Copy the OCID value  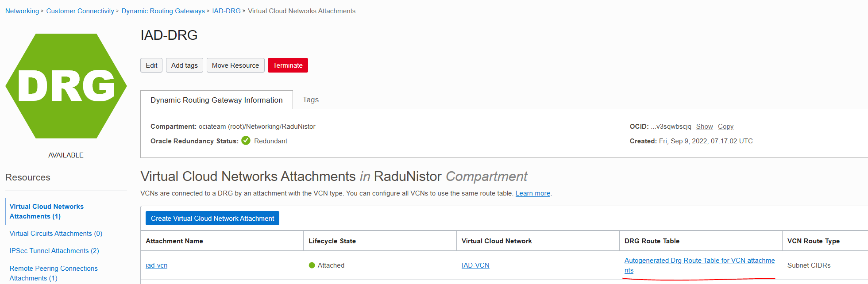tap(725, 127)
